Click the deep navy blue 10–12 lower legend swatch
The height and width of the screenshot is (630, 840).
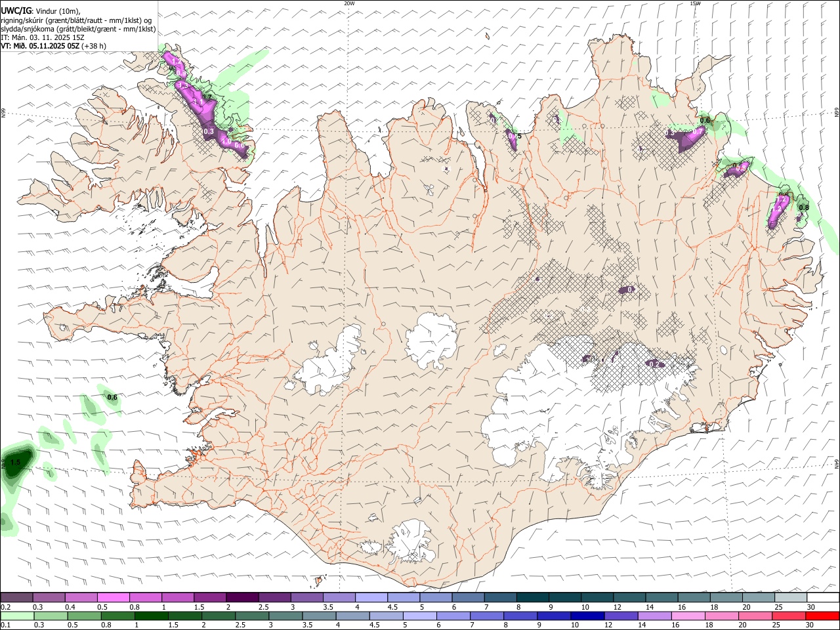click(x=587, y=616)
